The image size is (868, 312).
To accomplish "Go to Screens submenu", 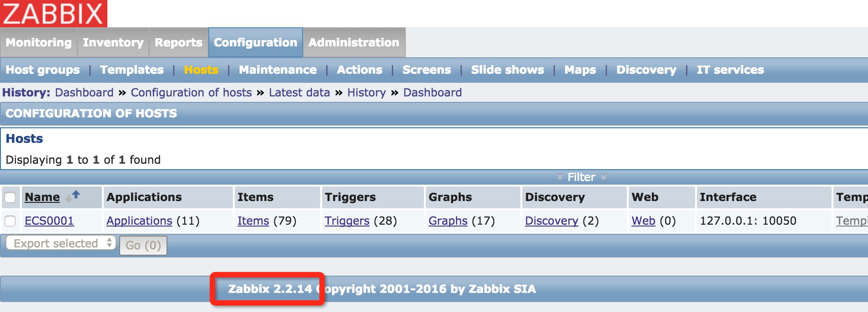I will tap(427, 70).
